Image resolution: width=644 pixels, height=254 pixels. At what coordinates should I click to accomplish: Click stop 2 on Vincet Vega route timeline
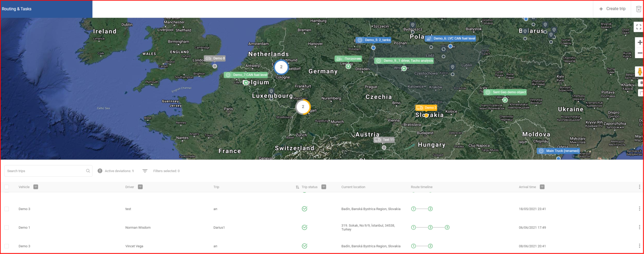pos(430,246)
